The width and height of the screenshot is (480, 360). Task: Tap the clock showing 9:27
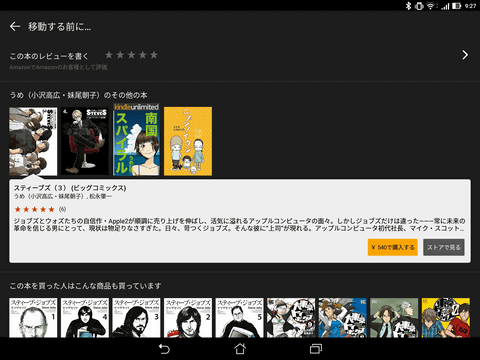coord(471,6)
